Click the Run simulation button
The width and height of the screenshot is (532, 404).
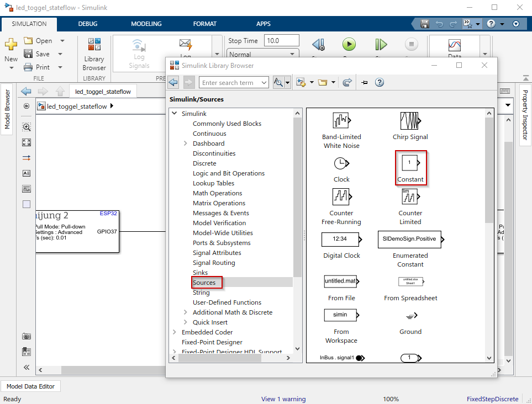pos(349,44)
